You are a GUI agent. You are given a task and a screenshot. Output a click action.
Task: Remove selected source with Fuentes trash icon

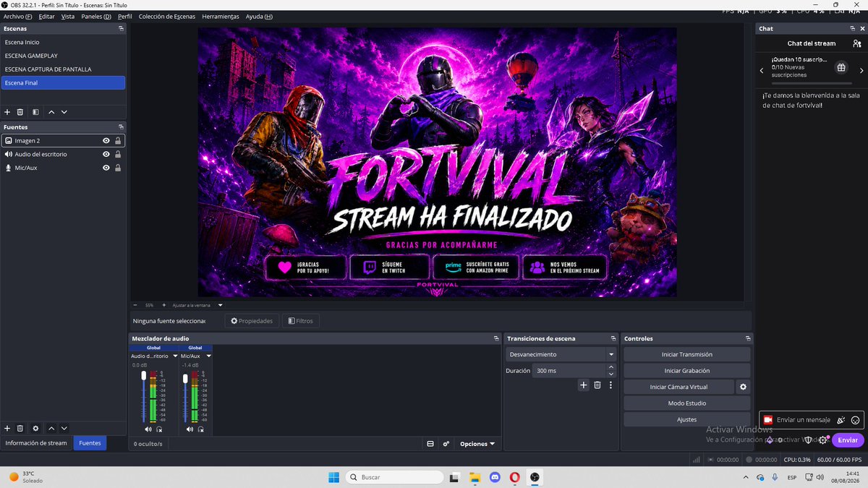point(20,429)
